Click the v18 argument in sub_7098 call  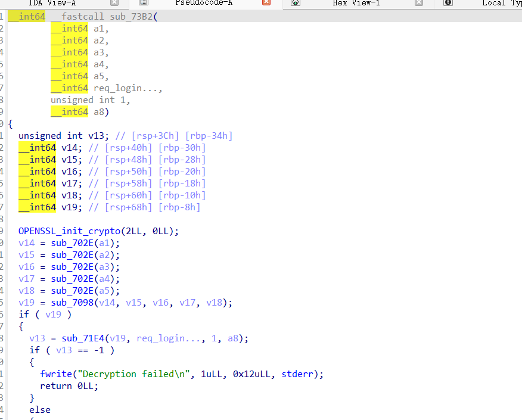tap(215, 303)
